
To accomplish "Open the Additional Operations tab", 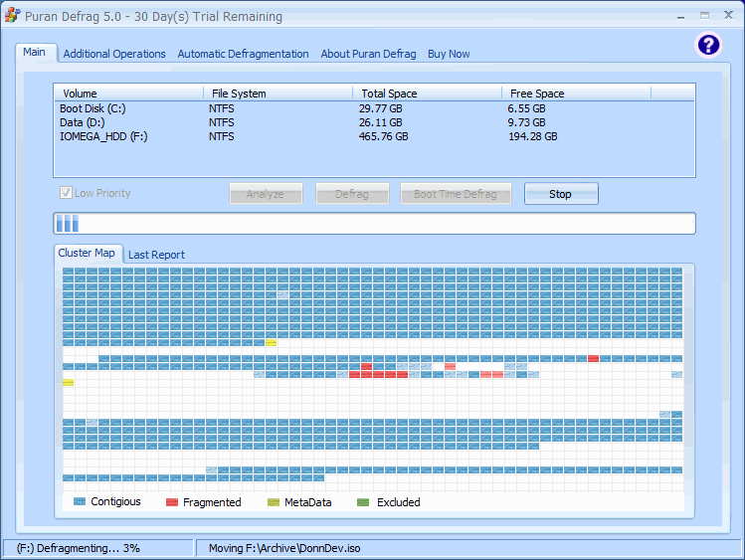I will (114, 54).
